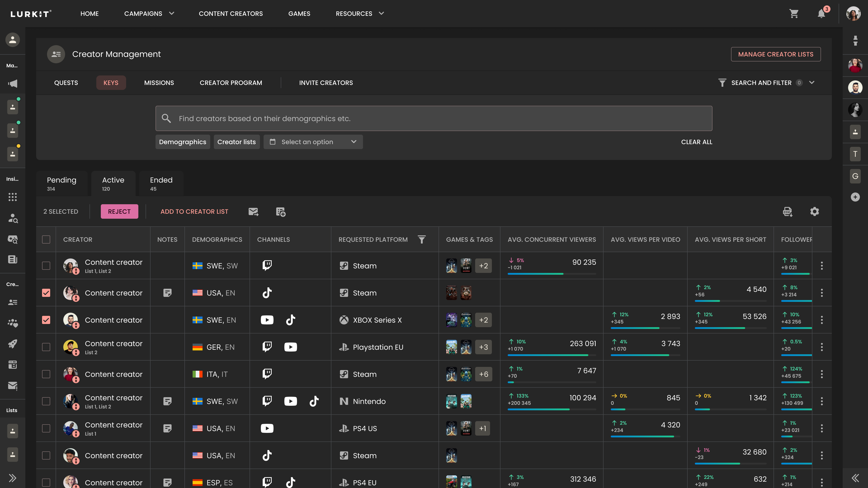Screen dimensions: 868x488
Task: Click Clear All to reset filters
Action: [x=696, y=142]
